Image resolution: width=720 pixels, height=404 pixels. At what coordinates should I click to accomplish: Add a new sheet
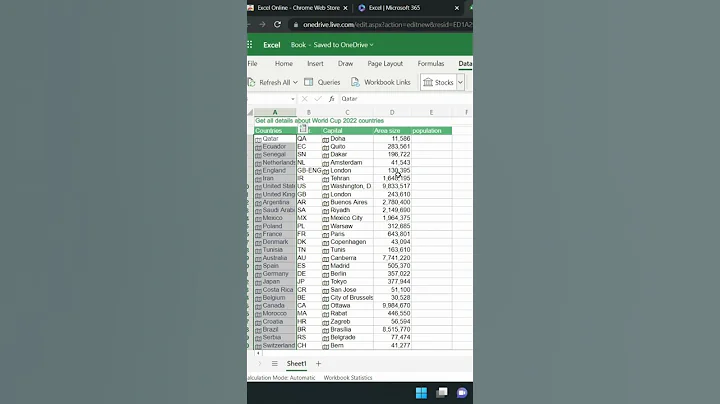pyautogui.click(x=318, y=364)
